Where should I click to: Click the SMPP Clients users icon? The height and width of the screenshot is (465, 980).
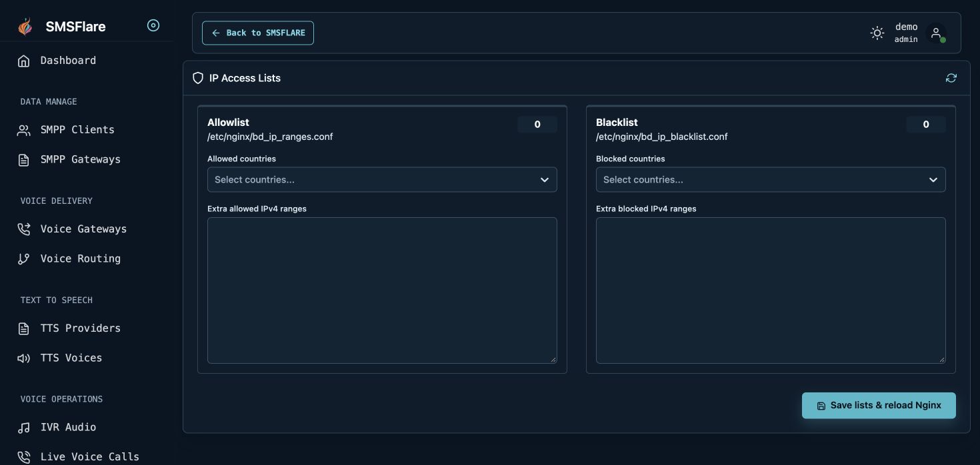[24, 130]
